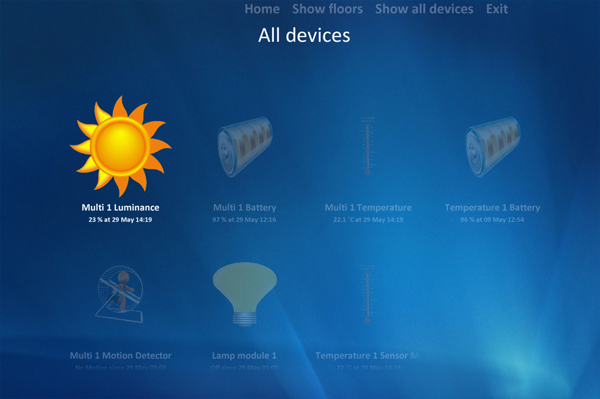This screenshot has width=600, height=399.
Task: Select the Multi 1 Motion Detector icon
Action: pyautogui.click(x=120, y=294)
